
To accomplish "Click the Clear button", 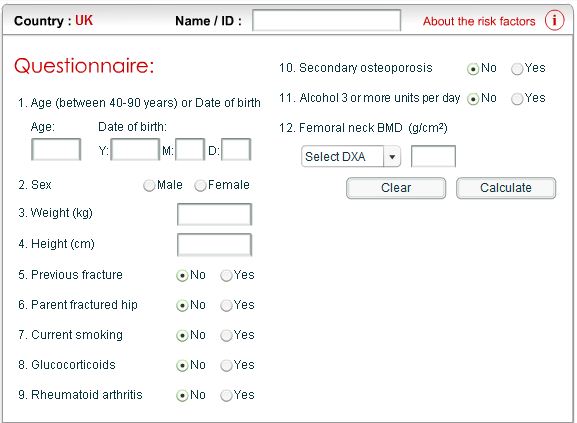I will click(396, 188).
